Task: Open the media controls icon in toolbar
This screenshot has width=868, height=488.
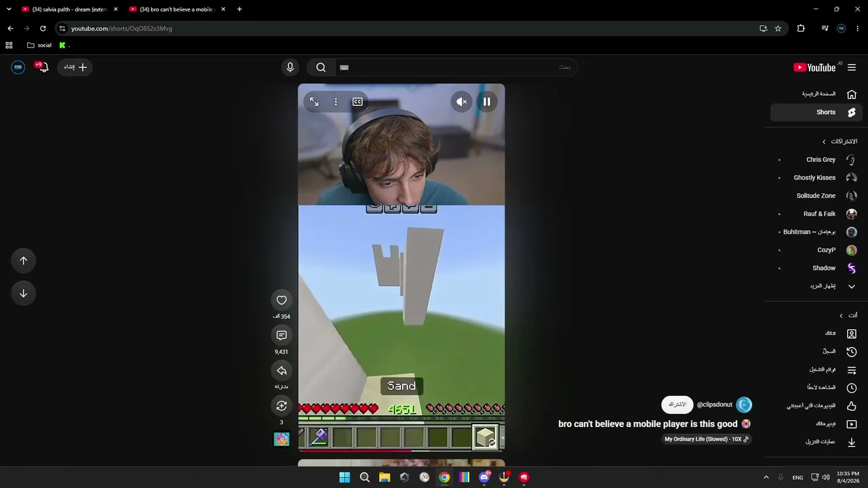Action: (825, 28)
